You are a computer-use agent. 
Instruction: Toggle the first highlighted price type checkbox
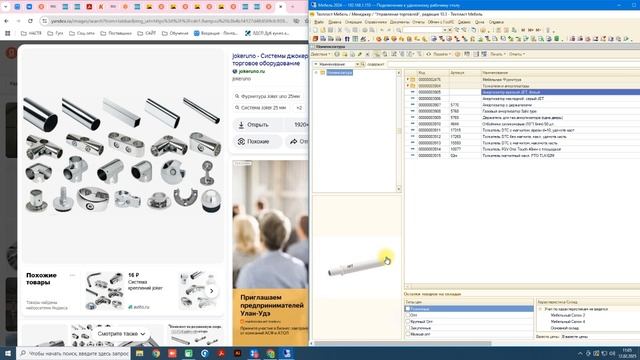(x=407, y=309)
